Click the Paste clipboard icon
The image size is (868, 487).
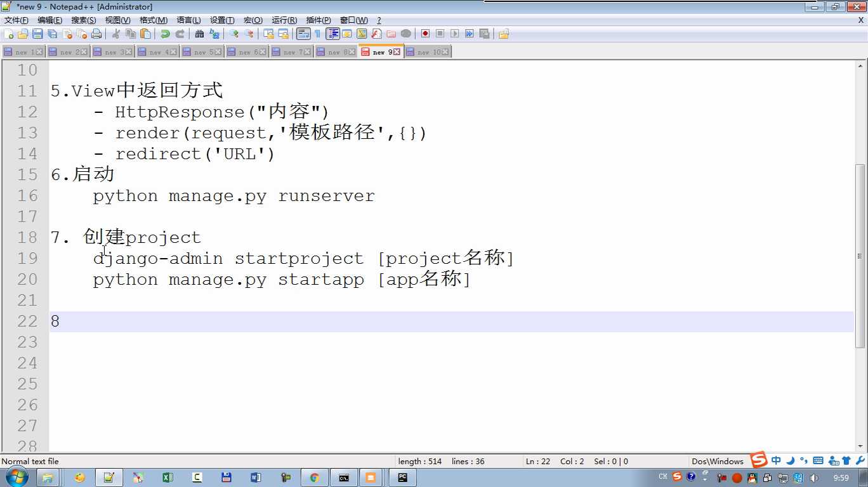145,34
